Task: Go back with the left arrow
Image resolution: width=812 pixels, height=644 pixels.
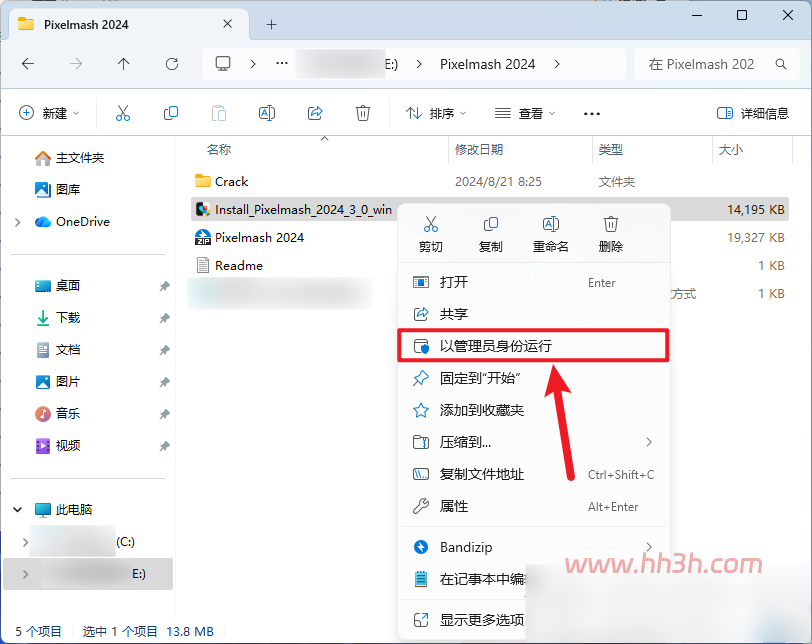Action: [28, 64]
